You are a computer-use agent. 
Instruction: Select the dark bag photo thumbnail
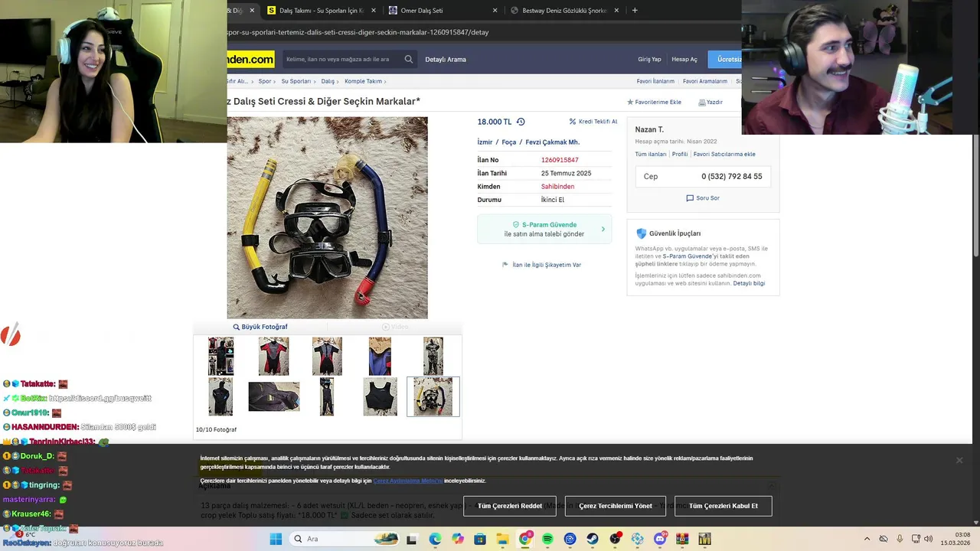(x=274, y=396)
